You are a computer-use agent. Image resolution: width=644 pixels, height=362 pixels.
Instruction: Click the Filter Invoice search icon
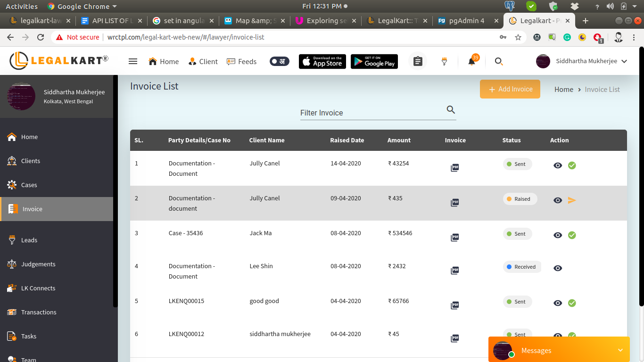click(451, 110)
